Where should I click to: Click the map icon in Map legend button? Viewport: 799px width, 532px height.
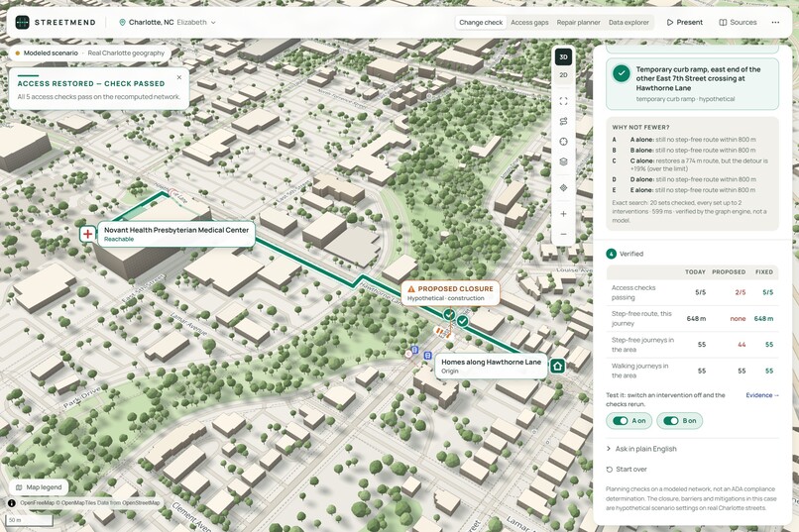pyautogui.click(x=19, y=487)
